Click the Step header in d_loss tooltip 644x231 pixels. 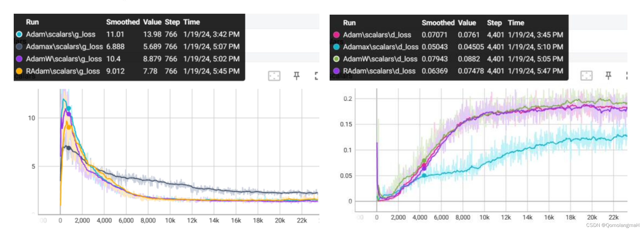point(494,23)
